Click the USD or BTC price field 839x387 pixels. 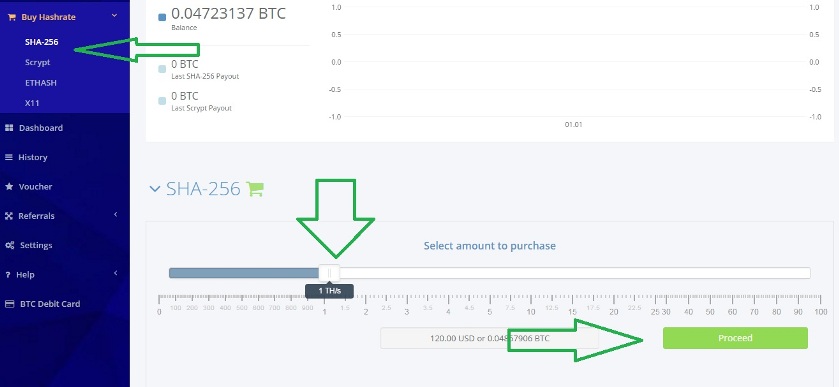click(489, 338)
